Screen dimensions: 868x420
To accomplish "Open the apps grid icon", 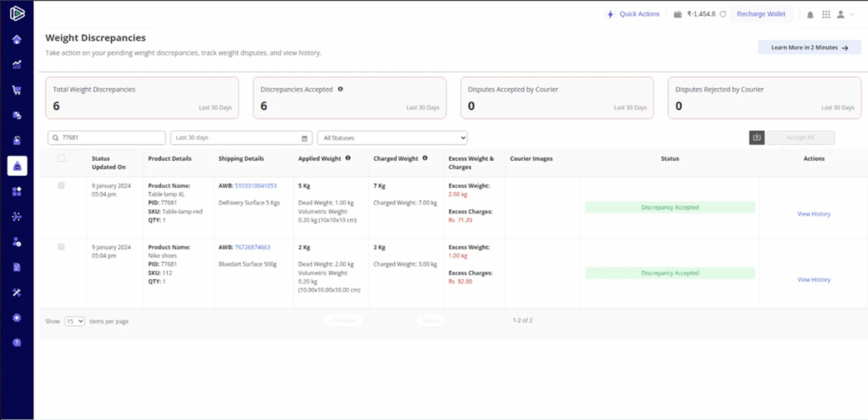I will [x=826, y=14].
